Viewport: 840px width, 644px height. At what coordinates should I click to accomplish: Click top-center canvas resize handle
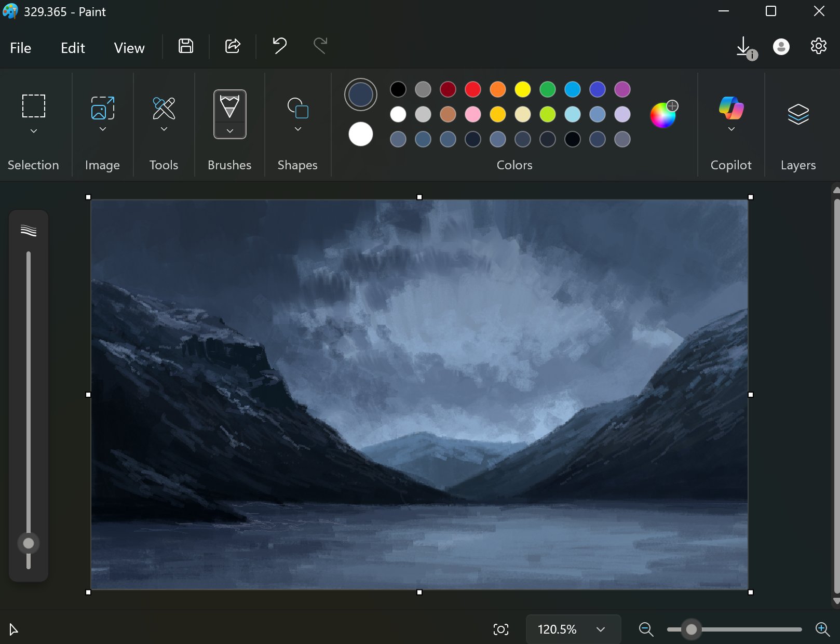[419, 197]
